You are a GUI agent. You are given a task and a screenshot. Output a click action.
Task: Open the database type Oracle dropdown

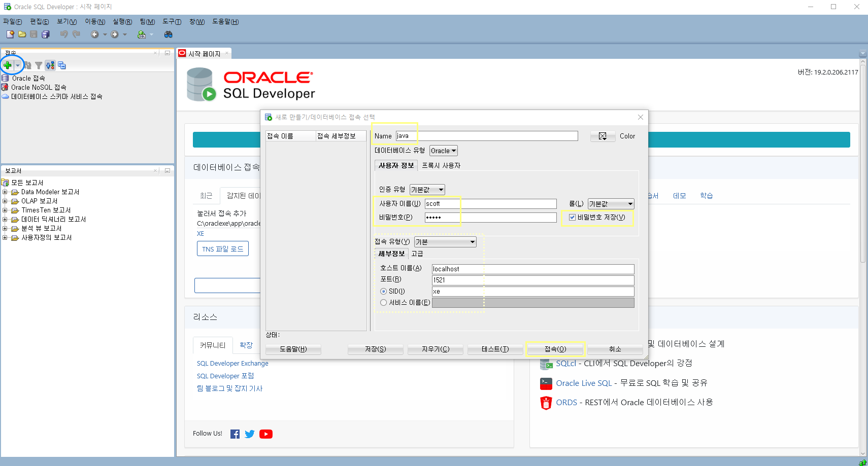444,151
